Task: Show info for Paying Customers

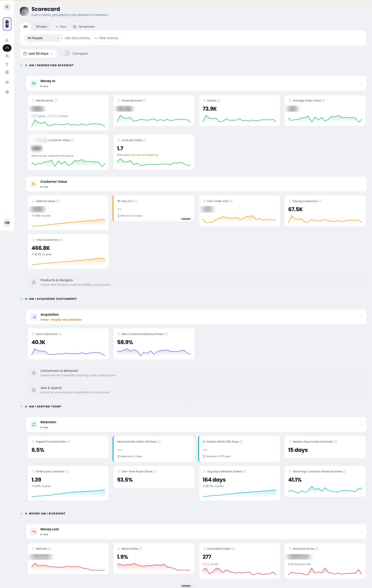Action: (x=320, y=201)
